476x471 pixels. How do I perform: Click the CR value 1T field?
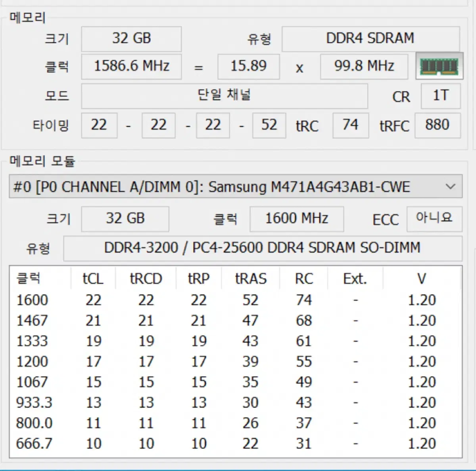[x=441, y=96]
